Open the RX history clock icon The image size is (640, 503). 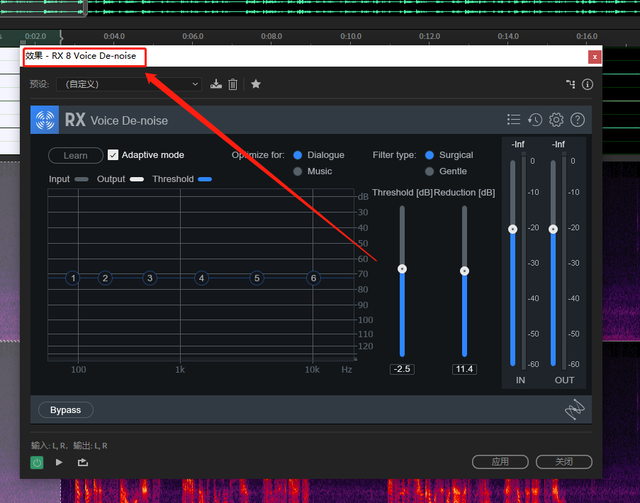535,120
